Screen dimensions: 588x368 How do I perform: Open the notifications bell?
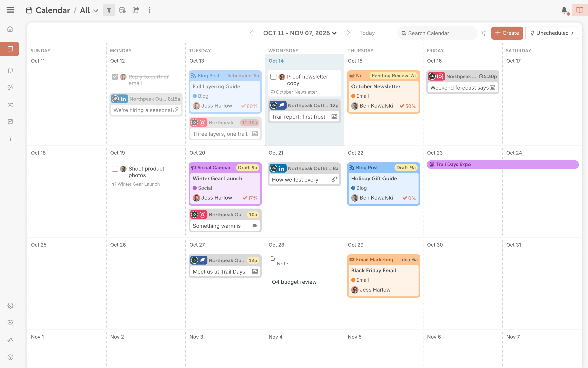pos(564,10)
